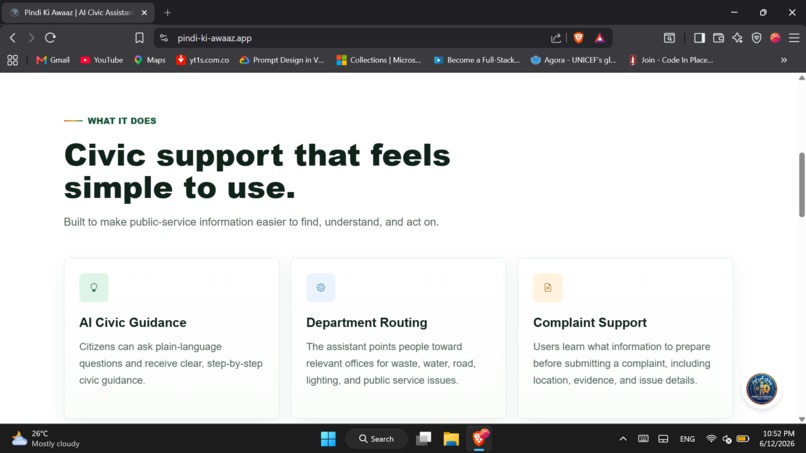The width and height of the screenshot is (806, 453).
Task: Open Brave Rewards triangle icon
Action: pos(600,38)
